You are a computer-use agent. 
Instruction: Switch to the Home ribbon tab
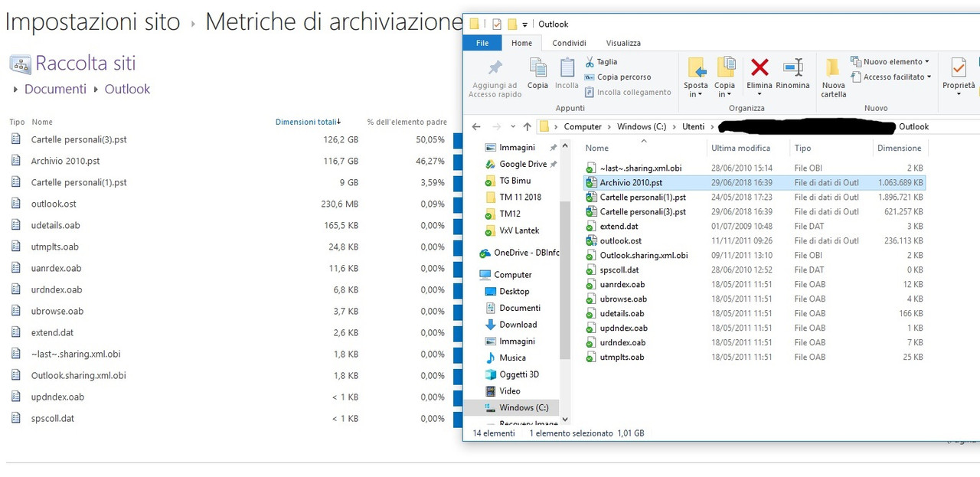click(x=521, y=43)
